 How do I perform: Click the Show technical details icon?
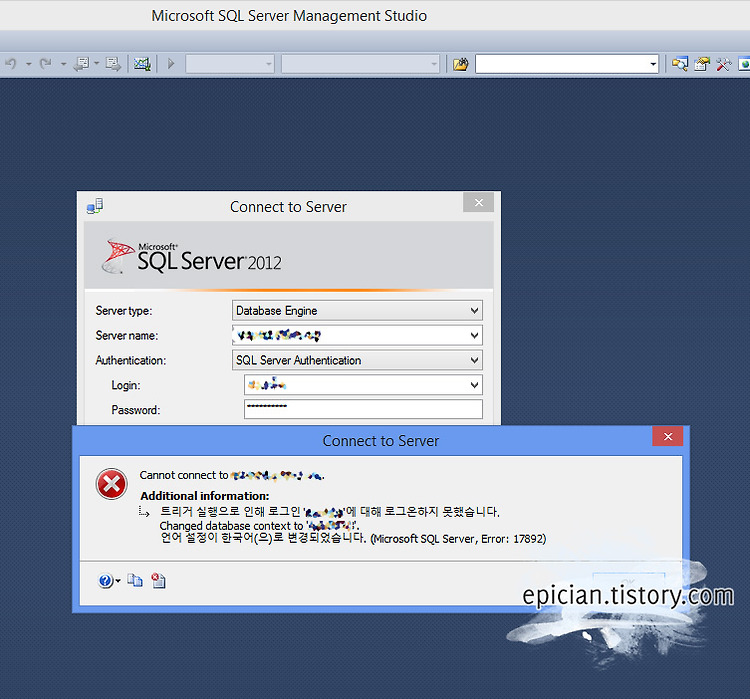[x=158, y=580]
